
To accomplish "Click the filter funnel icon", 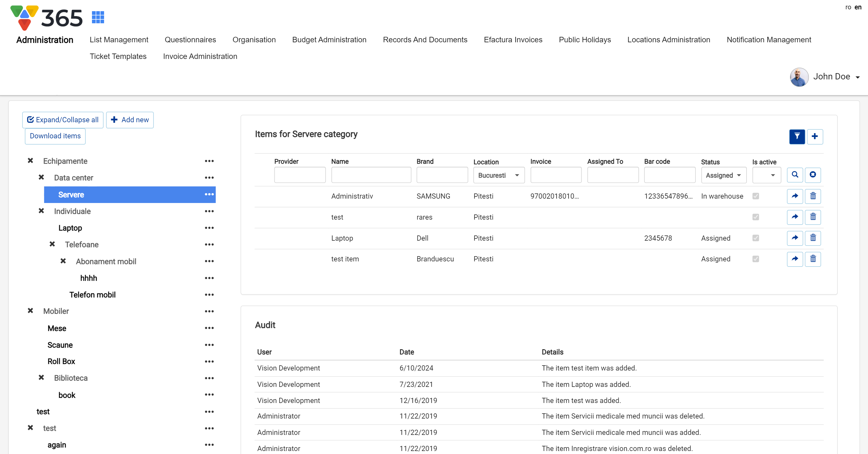I will pos(797,136).
